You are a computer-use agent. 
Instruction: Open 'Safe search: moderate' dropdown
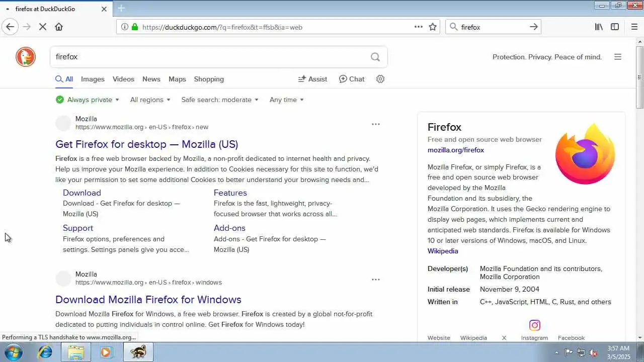tap(220, 100)
